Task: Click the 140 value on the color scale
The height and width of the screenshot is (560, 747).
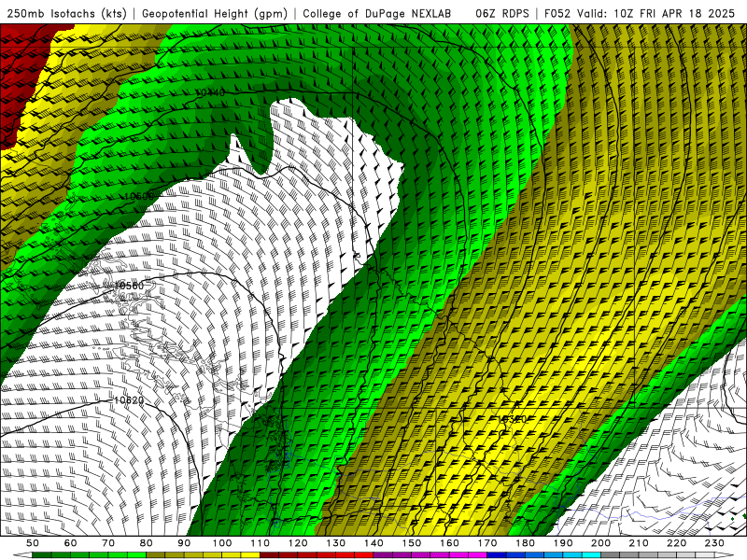Action: (x=373, y=543)
